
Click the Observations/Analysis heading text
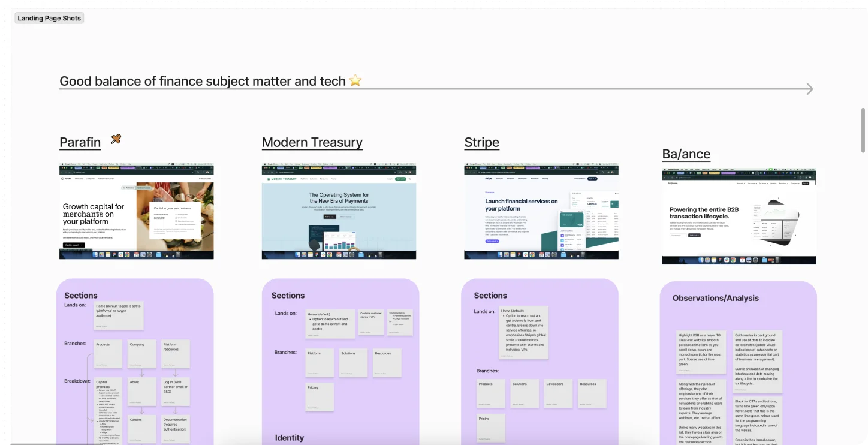click(715, 298)
